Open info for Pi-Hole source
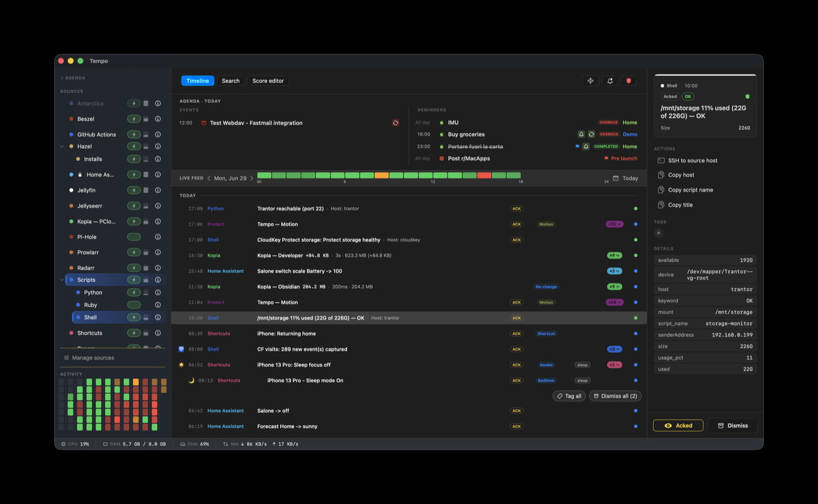818x504 pixels. 158,237
